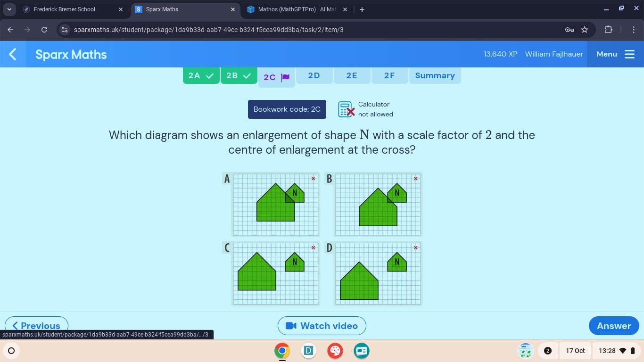Open the extensions puzzle icon
The image size is (644, 362).
[x=608, y=30]
